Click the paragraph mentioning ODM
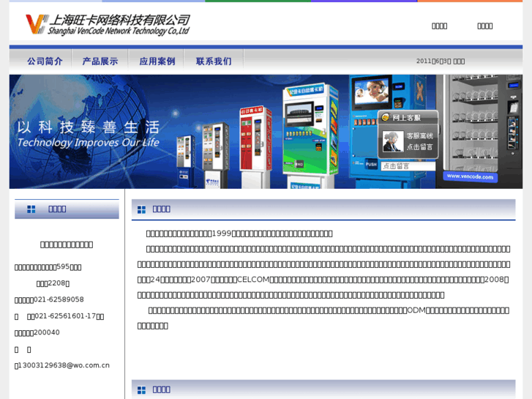Viewport: 532px width, 399px height. [323, 318]
